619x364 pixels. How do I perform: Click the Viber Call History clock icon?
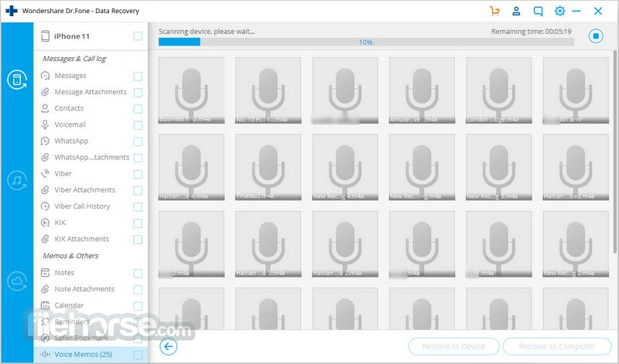pos(46,206)
